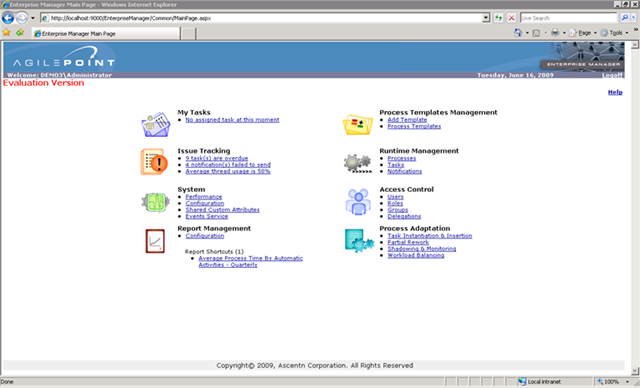
Task: Open the System Configuration link
Action: 204,203
